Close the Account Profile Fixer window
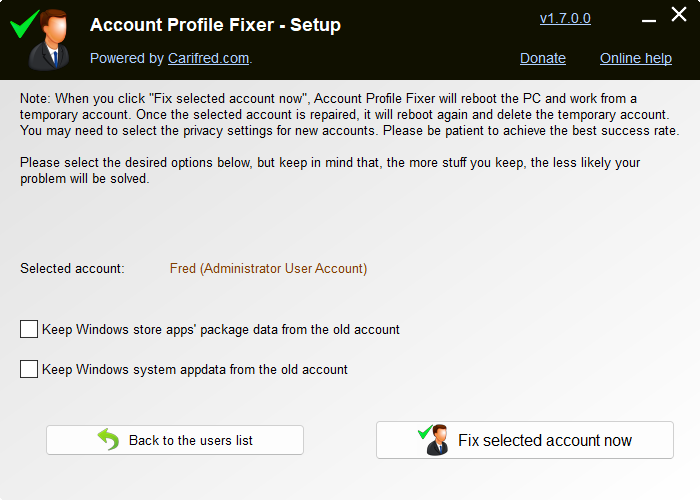Viewport: 700px width, 503px height. [x=679, y=14]
